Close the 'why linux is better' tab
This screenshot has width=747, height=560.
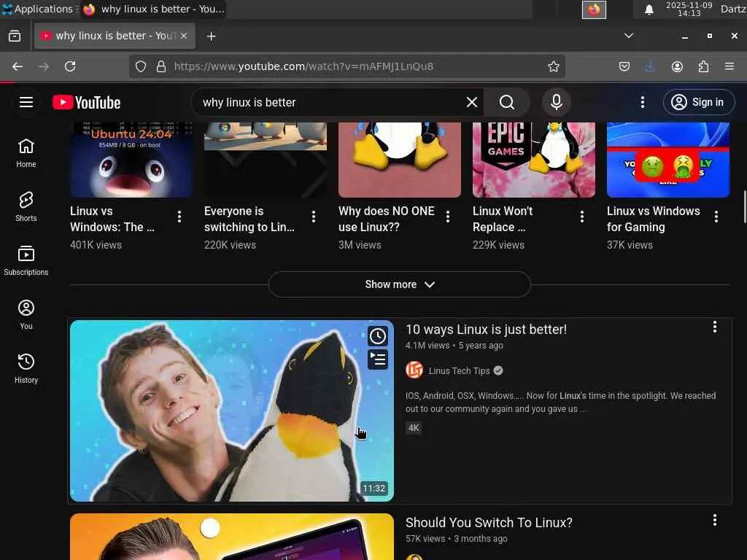pos(184,36)
